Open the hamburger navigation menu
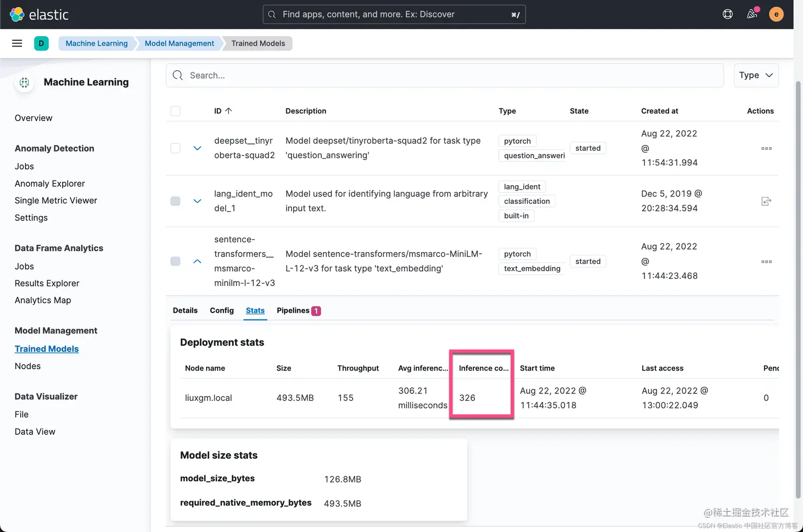The height and width of the screenshot is (532, 803). 17,44
